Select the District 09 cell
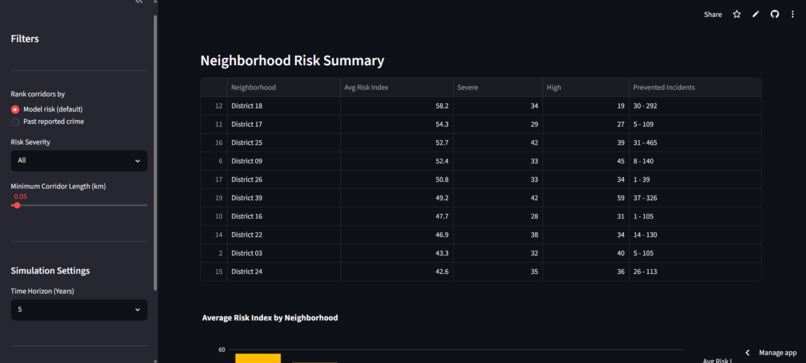 (x=284, y=161)
